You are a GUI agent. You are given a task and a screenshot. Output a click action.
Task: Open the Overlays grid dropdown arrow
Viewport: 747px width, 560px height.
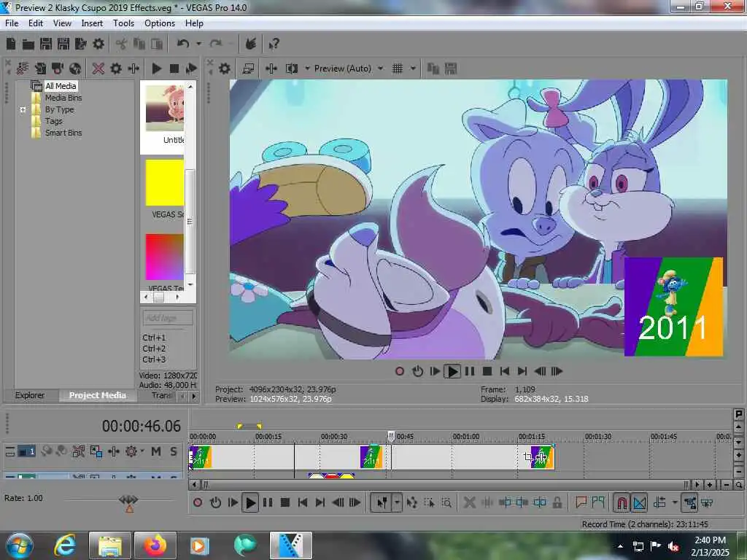click(413, 69)
